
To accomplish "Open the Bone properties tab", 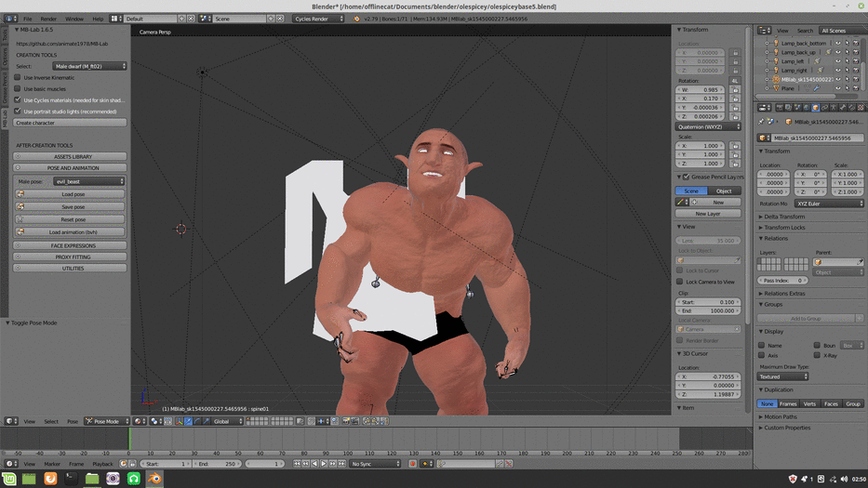I will pyautogui.click(x=843, y=107).
